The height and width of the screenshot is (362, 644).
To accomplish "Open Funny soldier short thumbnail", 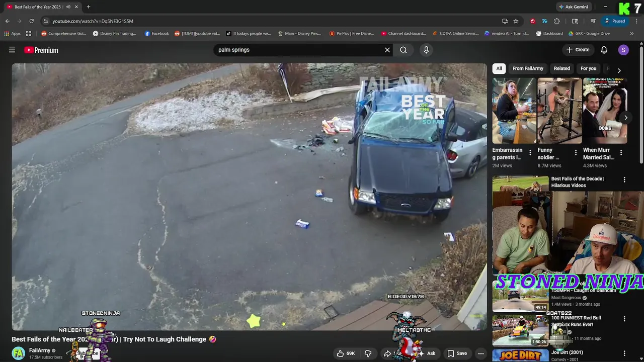I will pos(560,111).
